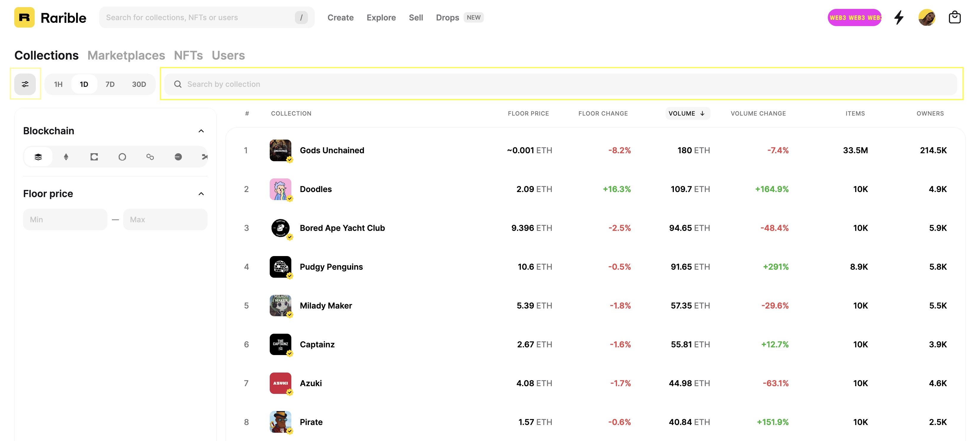Open the Pudgy Penguins collection link
Screen dimensions: 980x441
tap(331, 267)
